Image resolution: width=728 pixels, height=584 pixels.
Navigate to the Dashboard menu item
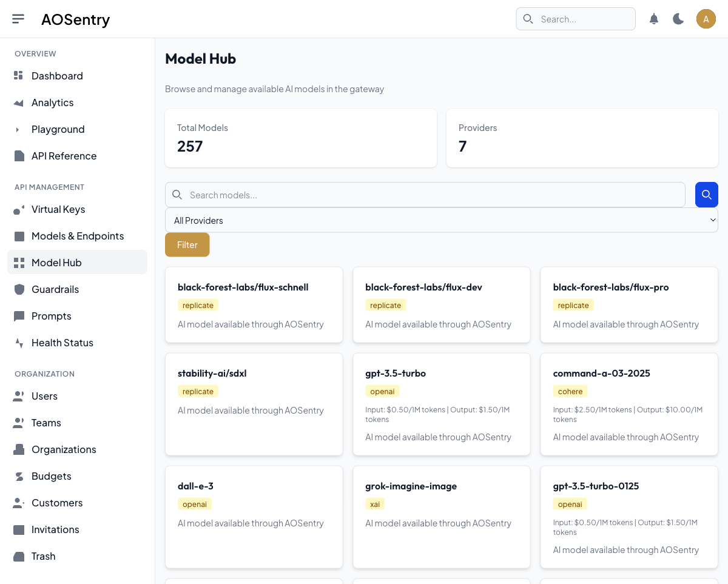(57, 76)
